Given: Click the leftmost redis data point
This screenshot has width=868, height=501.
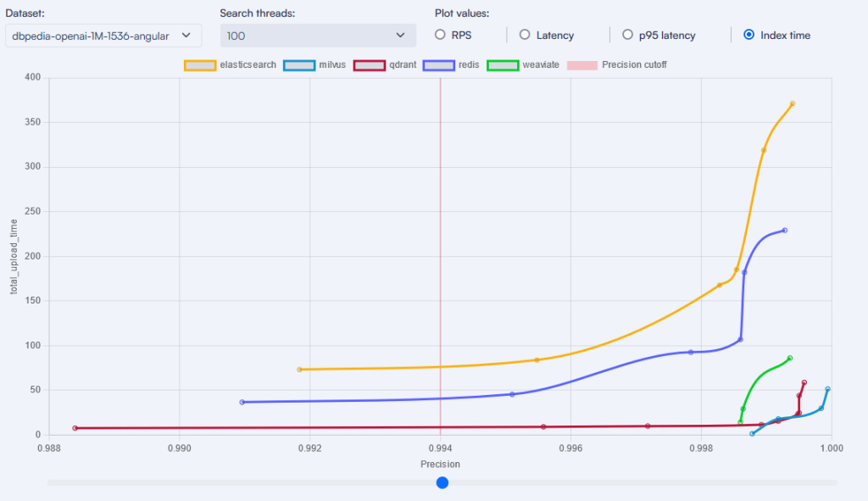Looking at the screenshot, I should (242, 402).
